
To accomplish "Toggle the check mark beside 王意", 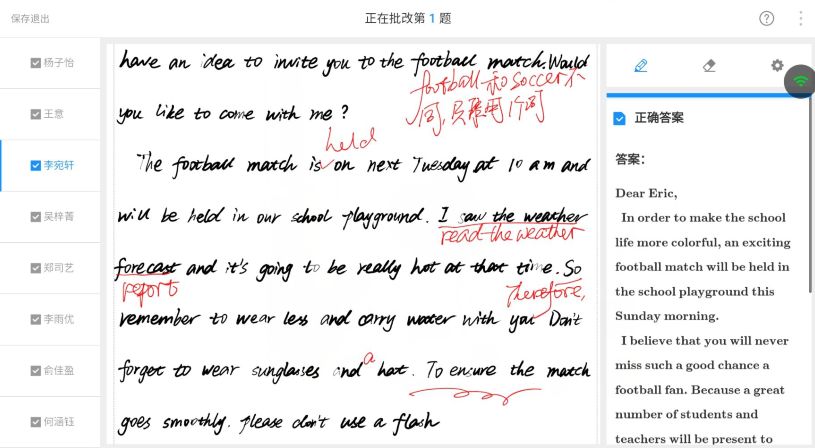I will pyautogui.click(x=35, y=114).
